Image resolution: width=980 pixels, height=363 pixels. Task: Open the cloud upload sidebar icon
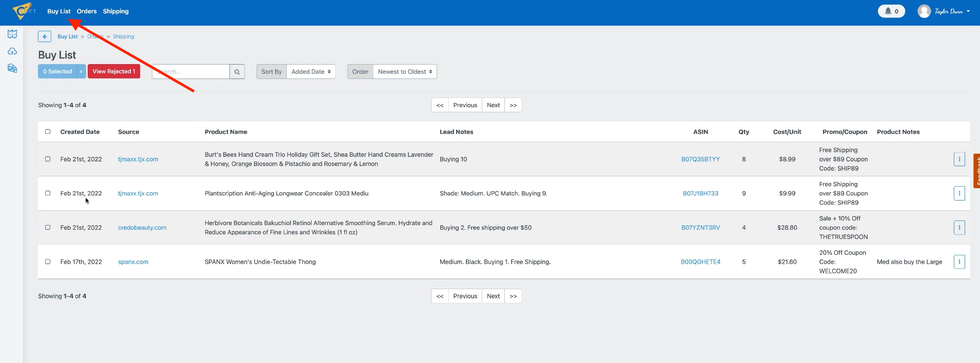coord(12,51)
